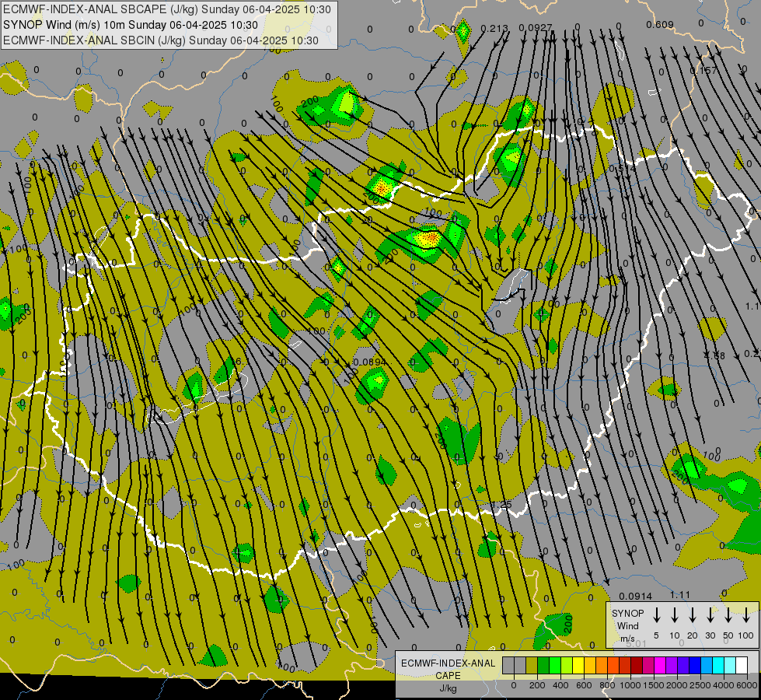Click the 1.11 value above wind legend

point(680,594)
